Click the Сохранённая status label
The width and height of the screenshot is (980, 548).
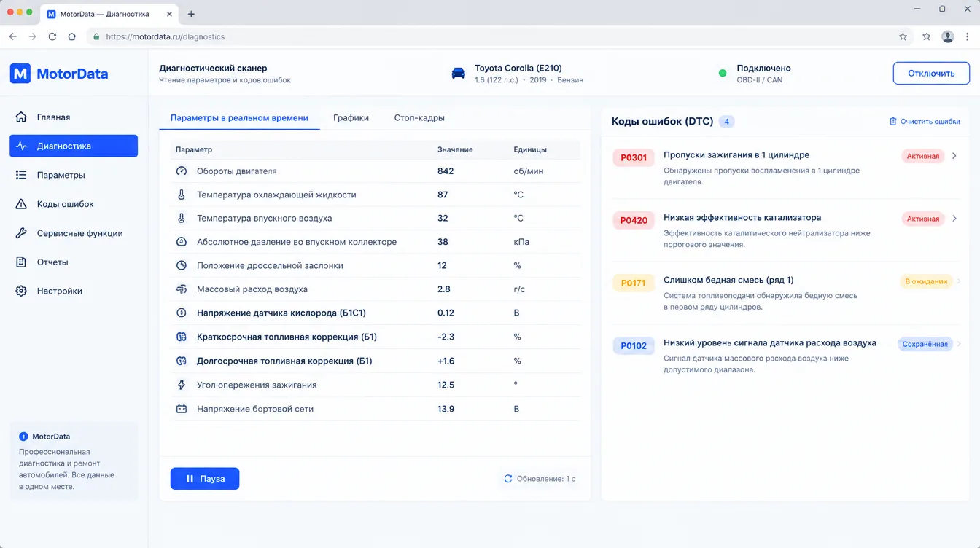[x=925, y=344]
